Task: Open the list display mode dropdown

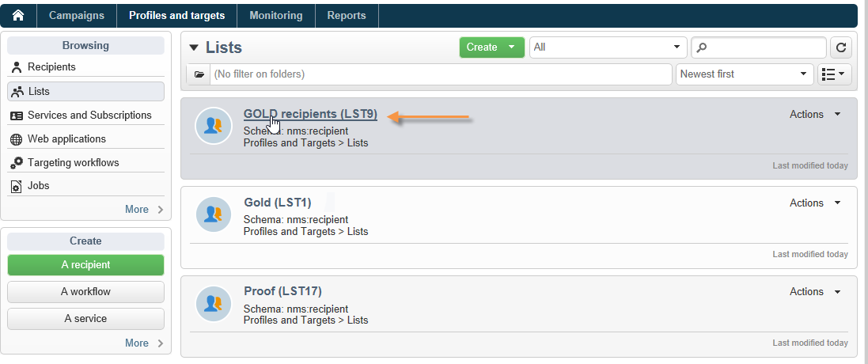Action: point(834,74)
